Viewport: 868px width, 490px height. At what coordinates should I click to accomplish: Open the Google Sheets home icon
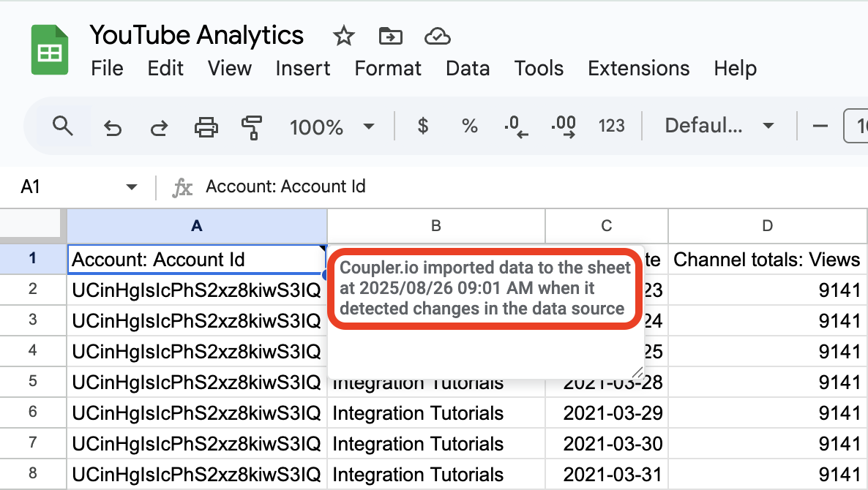(x=50, y=50)
